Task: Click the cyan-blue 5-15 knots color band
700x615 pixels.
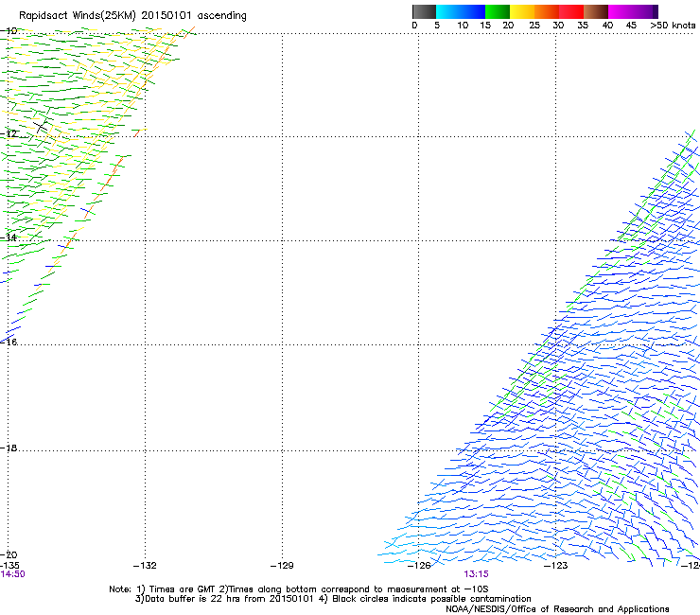Action: pyautogui.click(x=461, y=11)
